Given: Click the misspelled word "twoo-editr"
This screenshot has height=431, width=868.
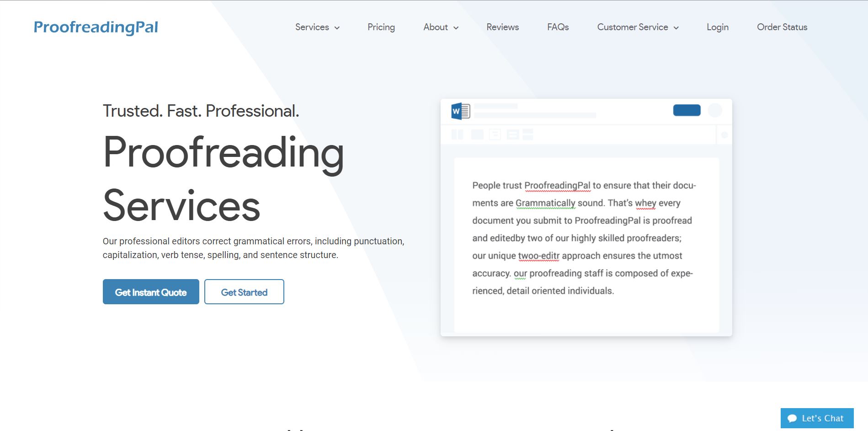Looking at the screenshot, I should (x=538, y=256).
